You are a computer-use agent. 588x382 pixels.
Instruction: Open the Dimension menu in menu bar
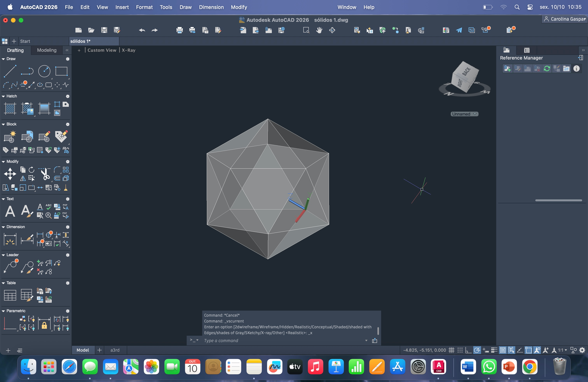click(211, 7)
